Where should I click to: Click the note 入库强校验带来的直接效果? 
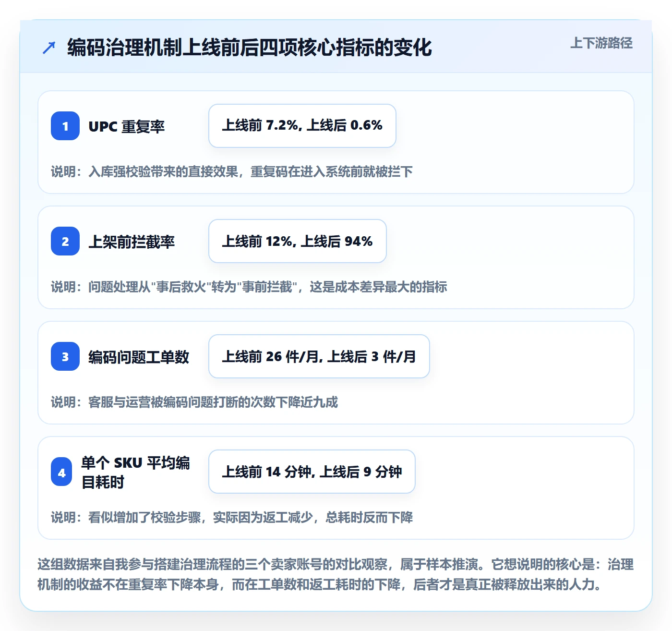[232, 171]
